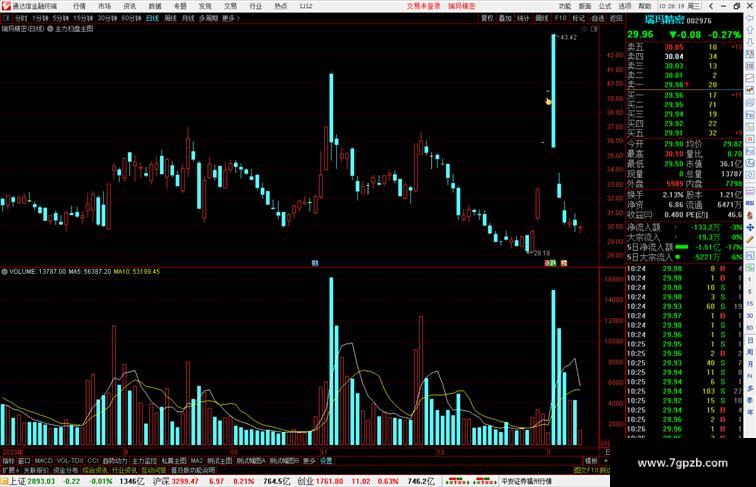The image size is (756, 487).
Task: Open the 市场 (Market) menu
Action: pos(105,6)
